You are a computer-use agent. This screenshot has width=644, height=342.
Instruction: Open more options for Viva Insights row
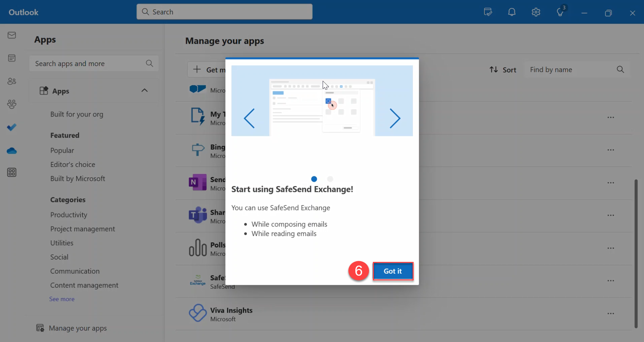[611, 313]
